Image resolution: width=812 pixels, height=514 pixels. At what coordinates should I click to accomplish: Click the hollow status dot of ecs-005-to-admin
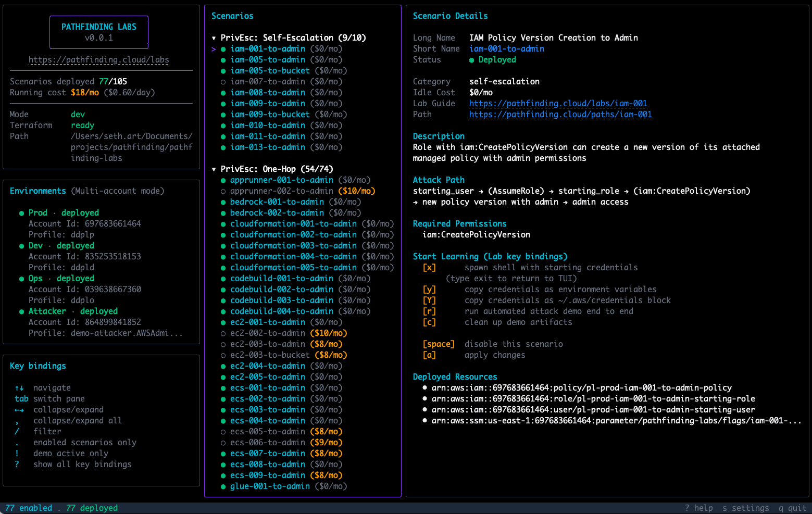(x=223, y=432)
